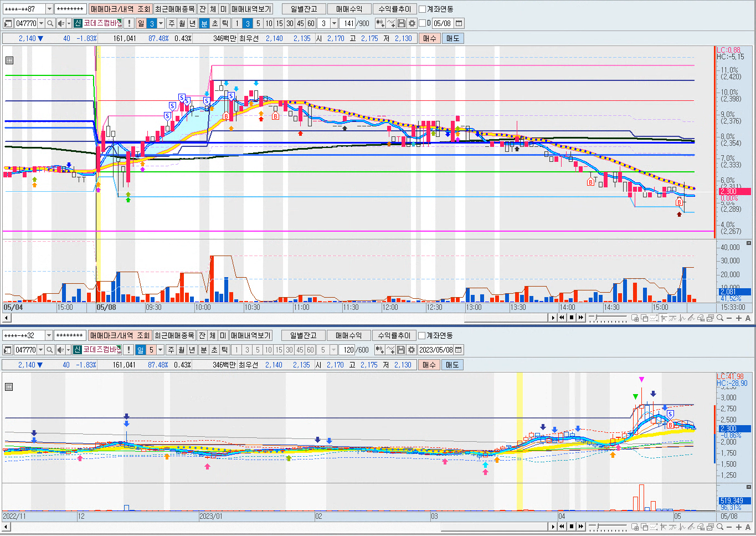The image size is (756, 536).
Task: Click 일별잔고 button in top panel
Action: 304,9
